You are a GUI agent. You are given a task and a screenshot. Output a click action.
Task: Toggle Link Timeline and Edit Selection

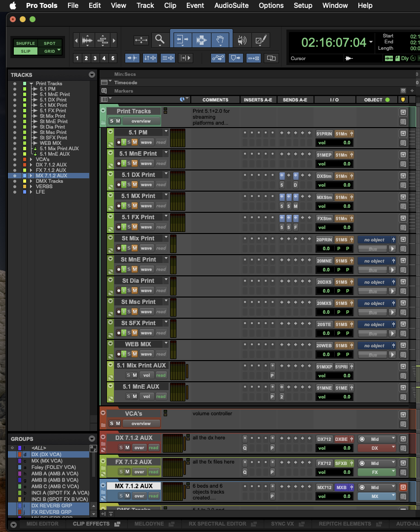point(150,58)
